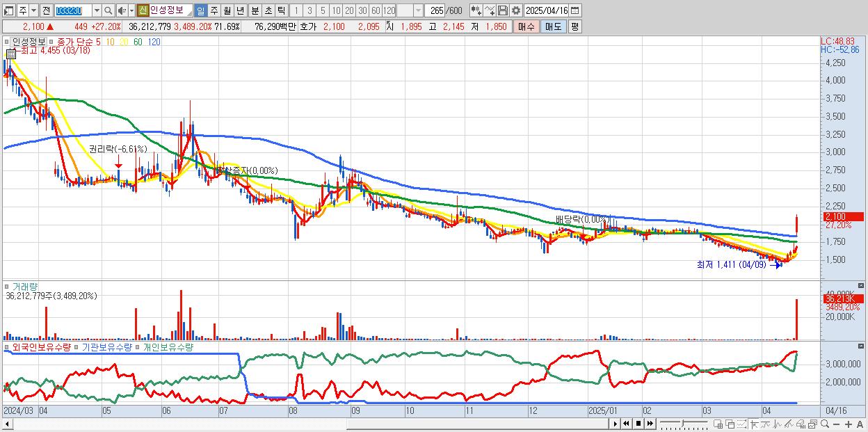
Task: Click the dotted-box chart icon
Action: (x=741, y=424)
